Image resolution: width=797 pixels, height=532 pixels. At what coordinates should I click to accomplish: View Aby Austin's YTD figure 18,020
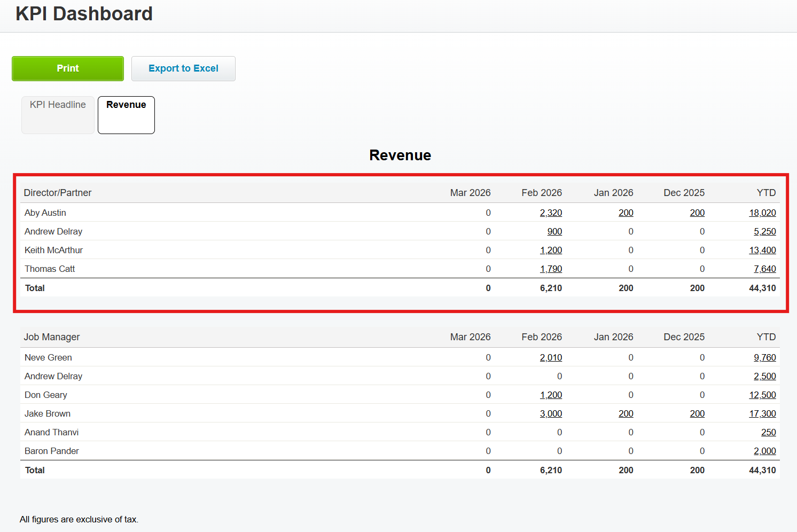click(x=762, y=213)
